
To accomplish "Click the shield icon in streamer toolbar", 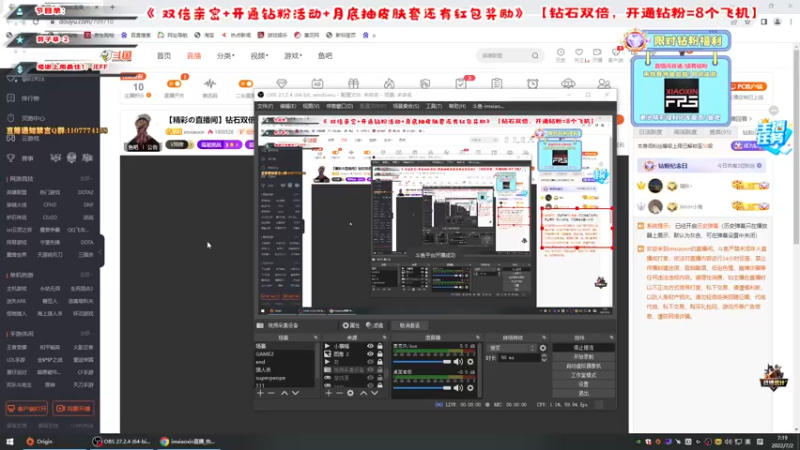I will click(425, 83).
